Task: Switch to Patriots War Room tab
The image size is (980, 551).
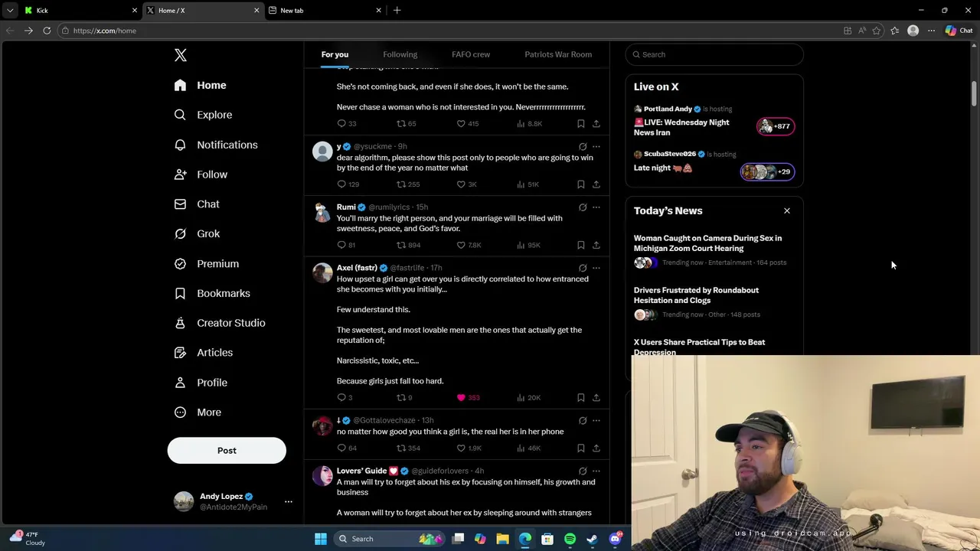Action: pyautogui.click(x=558, y=54)
